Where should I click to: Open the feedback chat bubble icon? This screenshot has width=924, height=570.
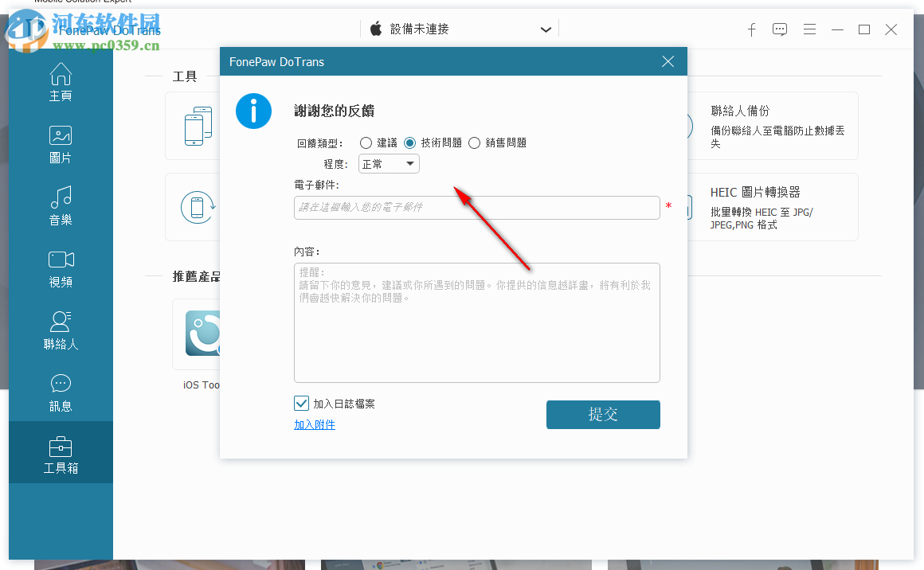(x=780, y=29)
